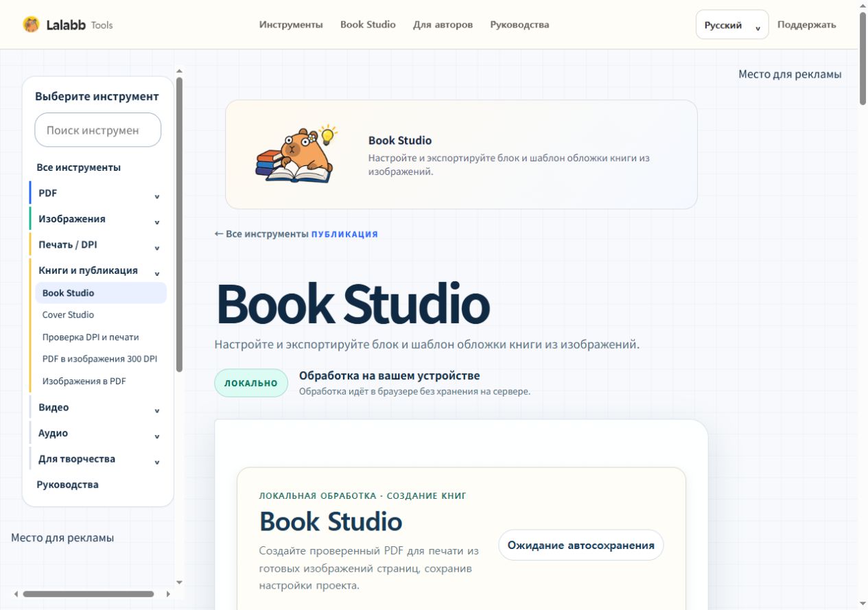Click the sidebar scroll down arrow

pyautogui.click(x=179, y=583)
